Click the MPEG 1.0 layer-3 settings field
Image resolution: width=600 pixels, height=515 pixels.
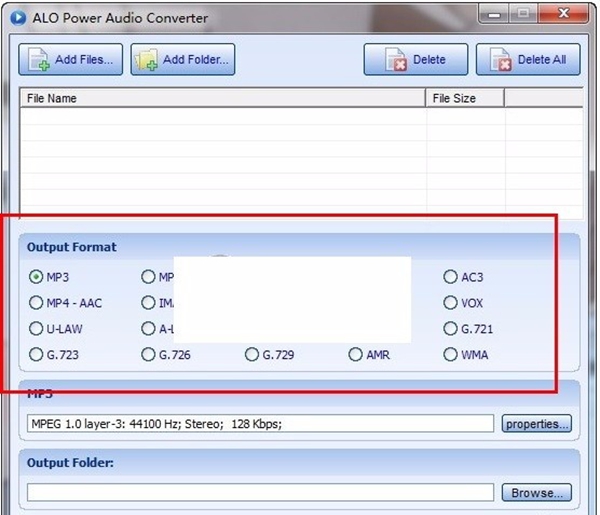click(x=260, y=424)
